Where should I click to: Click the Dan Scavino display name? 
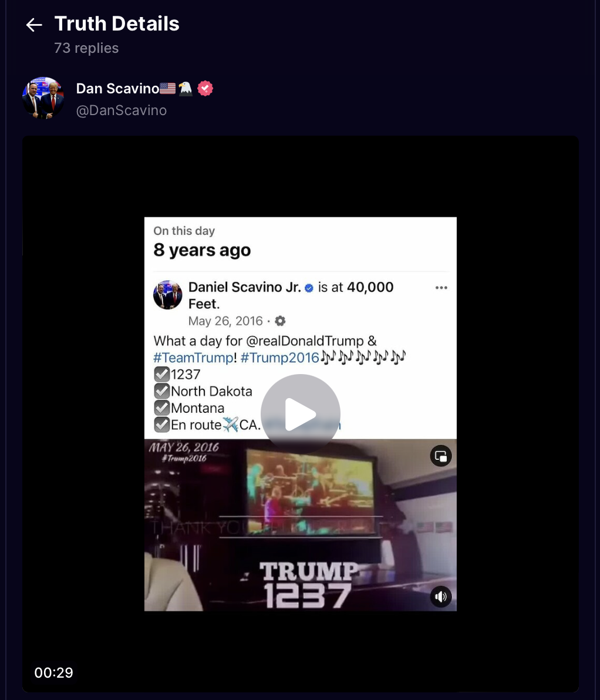117,89
